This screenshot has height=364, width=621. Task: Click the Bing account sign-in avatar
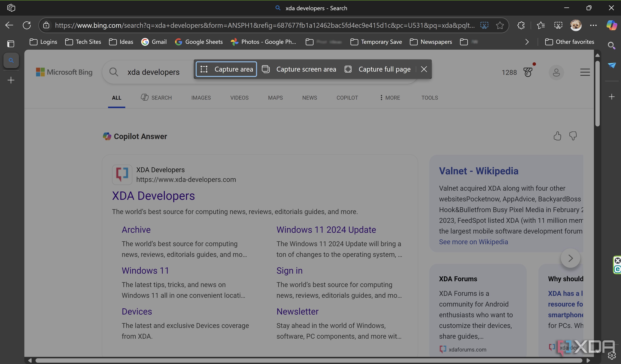tap(556, 72)
